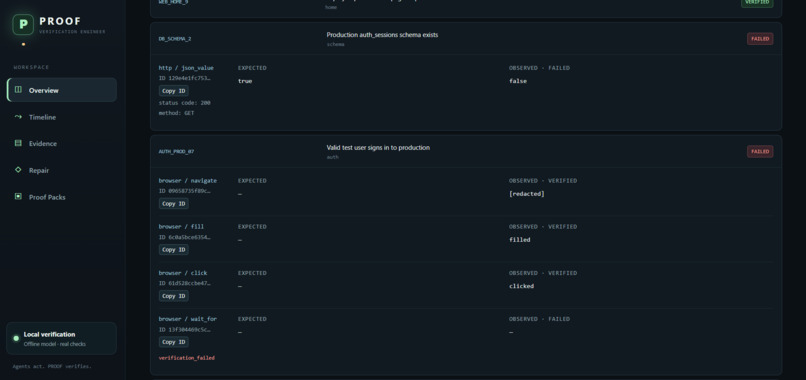Copy ID of the browser / click step
This screenshot has width=806, height=380.
point(174,296)
